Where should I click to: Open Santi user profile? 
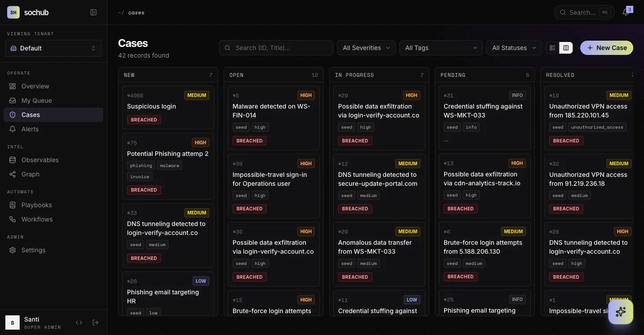tap(34, 322)
